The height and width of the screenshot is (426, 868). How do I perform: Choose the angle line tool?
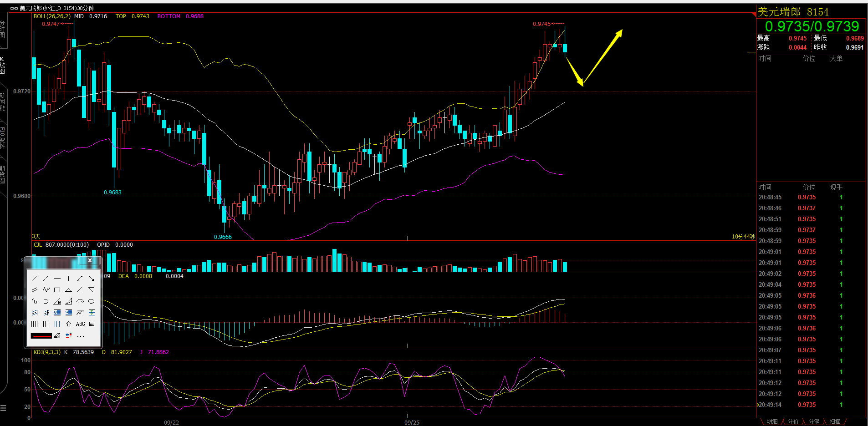click(x=80, y=289)
